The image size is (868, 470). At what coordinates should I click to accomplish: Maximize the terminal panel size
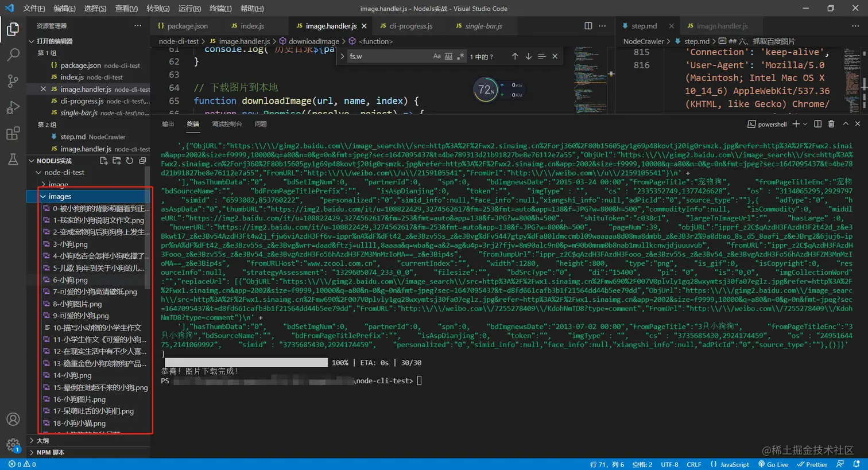(x=845, y=124)
